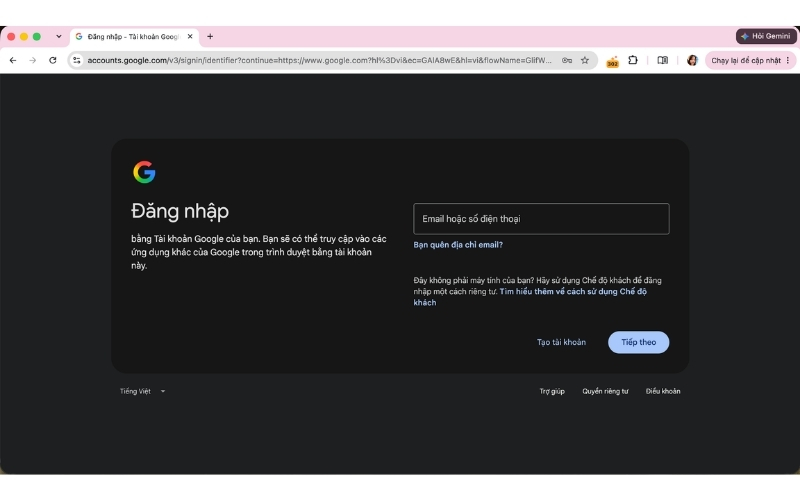This screenshot has height=500, width=800.
Task: Open Tìm hiểu thêm về Chế độ khách link
Action: click(530, 297)
